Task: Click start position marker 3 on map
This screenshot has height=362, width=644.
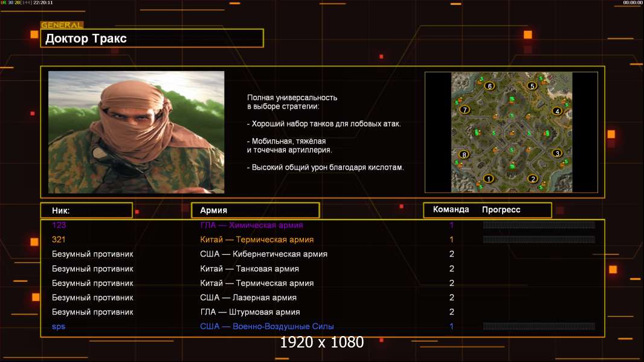Action: coord(558,153)
